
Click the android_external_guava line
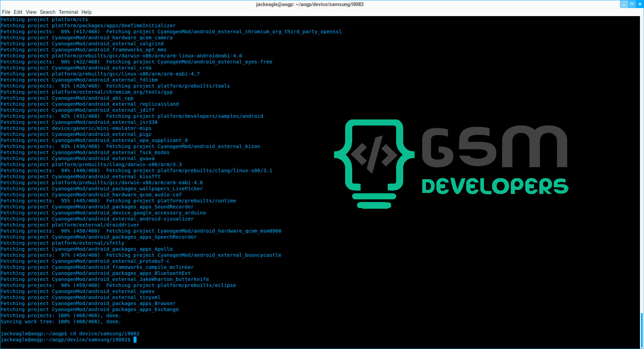click(x=77, y=159)
